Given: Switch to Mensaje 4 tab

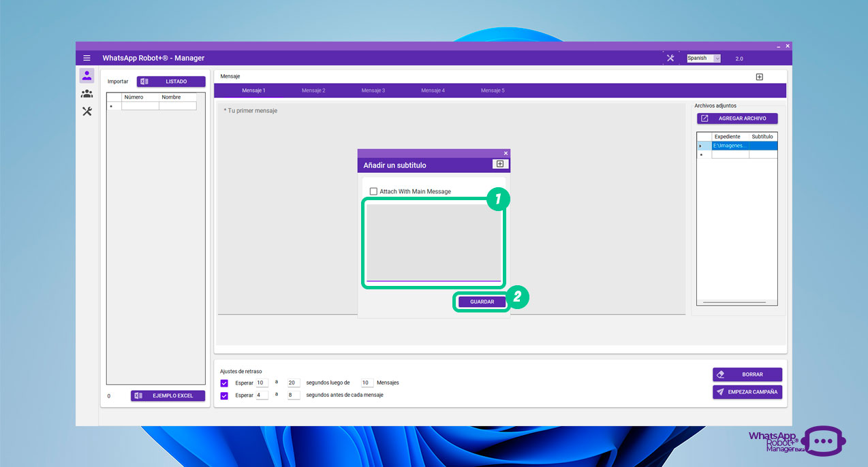Looking at the screenshot, I should 433,91.
